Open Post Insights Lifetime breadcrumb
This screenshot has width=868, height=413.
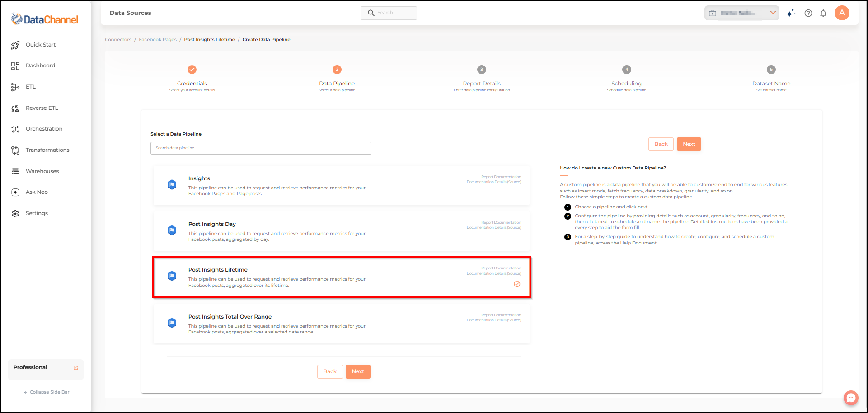pos(210,40)
